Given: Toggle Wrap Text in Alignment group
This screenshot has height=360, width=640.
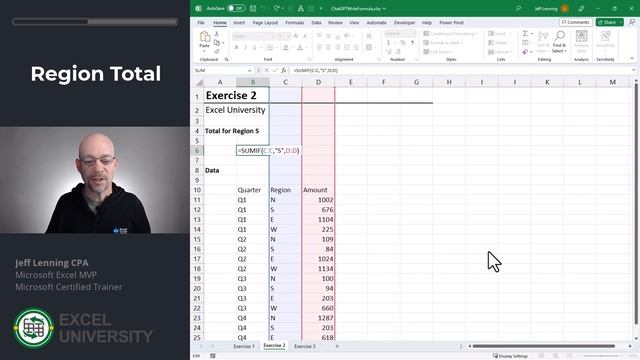Looking at the screenshot, I should click(x=369, y=36).
